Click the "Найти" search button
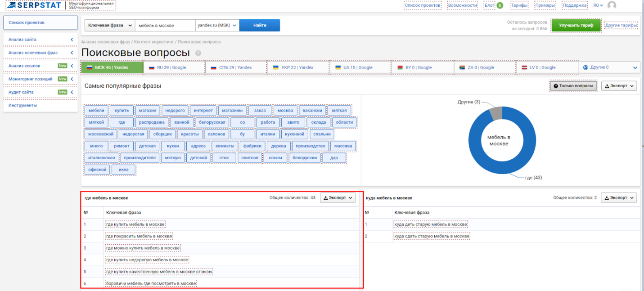The height and width of the screenshot is (291, 644). coord(260,26)
